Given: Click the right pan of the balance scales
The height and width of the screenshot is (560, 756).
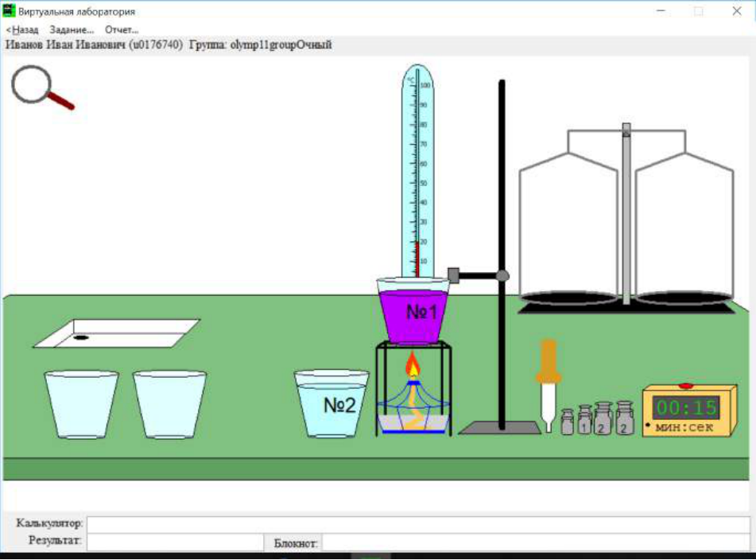Looking at the screenshot, I should click(684, 297).
